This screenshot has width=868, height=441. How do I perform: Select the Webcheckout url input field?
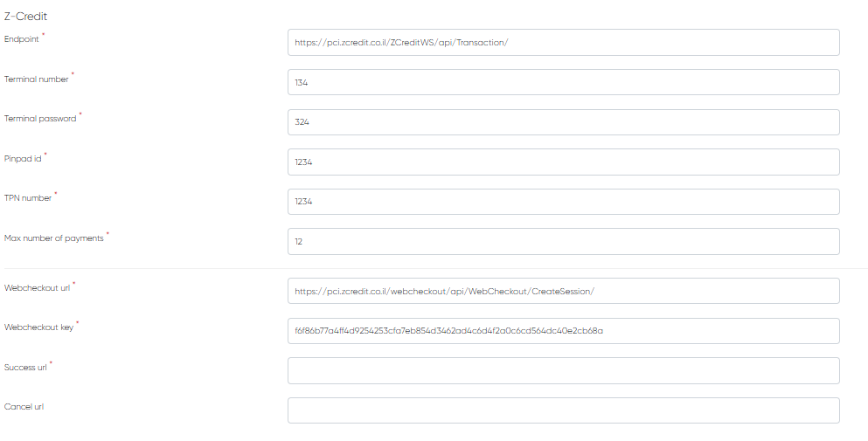[x=563, y=291]
